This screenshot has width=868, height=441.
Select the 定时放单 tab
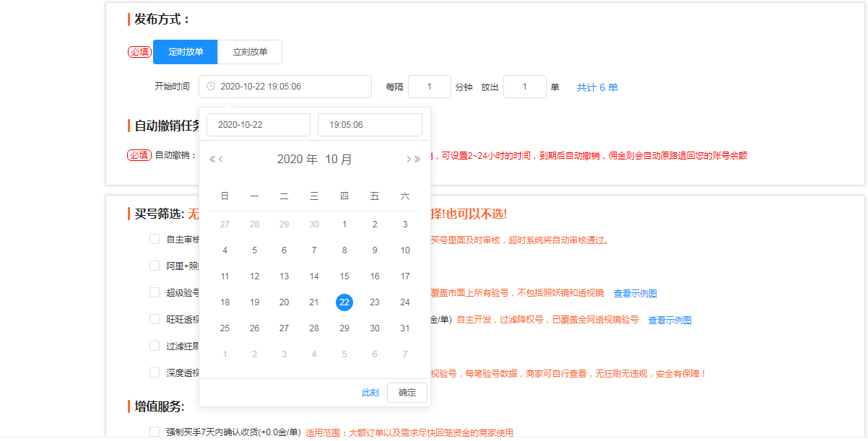186,52
